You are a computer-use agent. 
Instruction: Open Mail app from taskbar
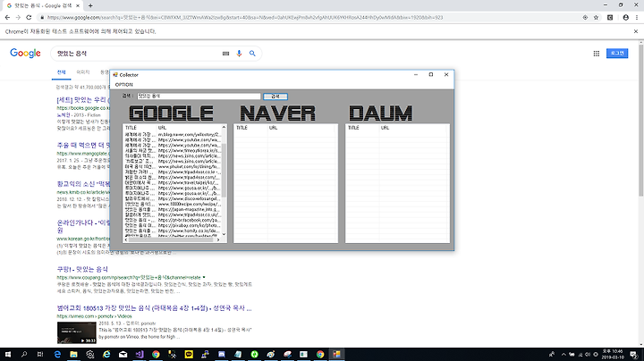[x=123, y=355]
